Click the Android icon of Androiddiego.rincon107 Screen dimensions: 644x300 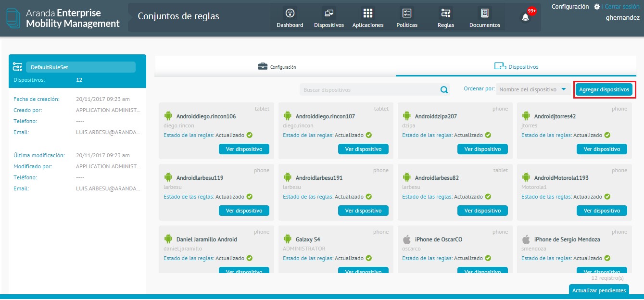coord(288,116)
